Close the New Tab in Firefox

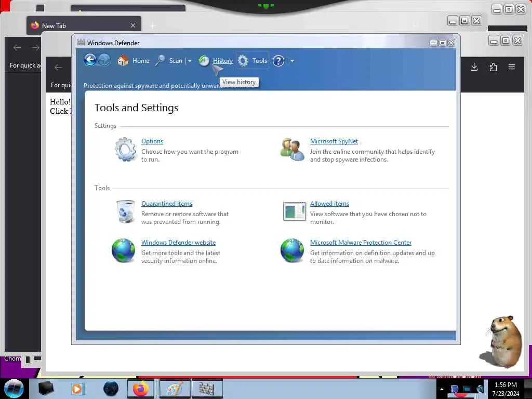(x=133, y=25)
